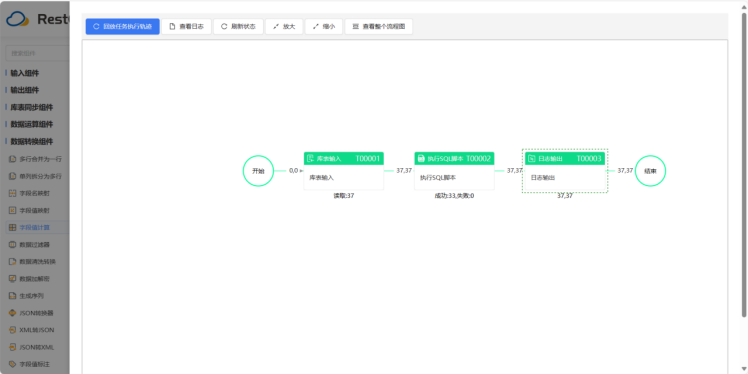Click the 字段名映射 component icon

[x=13, y=193]
